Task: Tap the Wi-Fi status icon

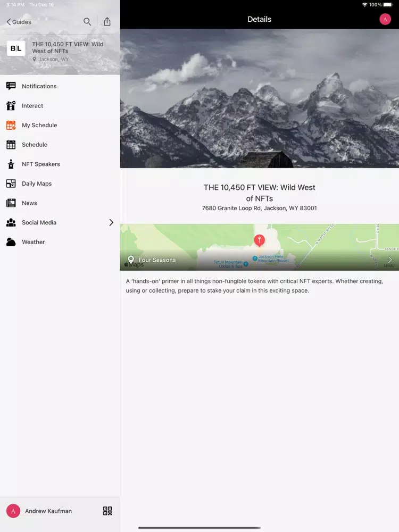Action: coord(365,5)
